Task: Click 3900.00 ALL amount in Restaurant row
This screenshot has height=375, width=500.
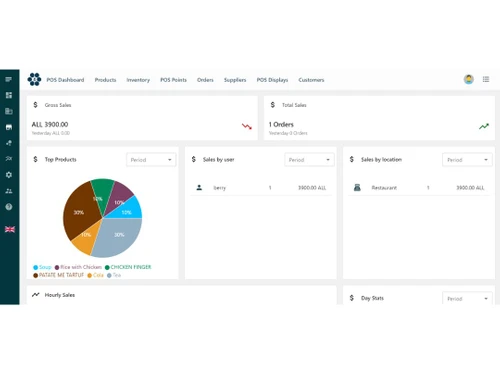Action: [470, 188]
